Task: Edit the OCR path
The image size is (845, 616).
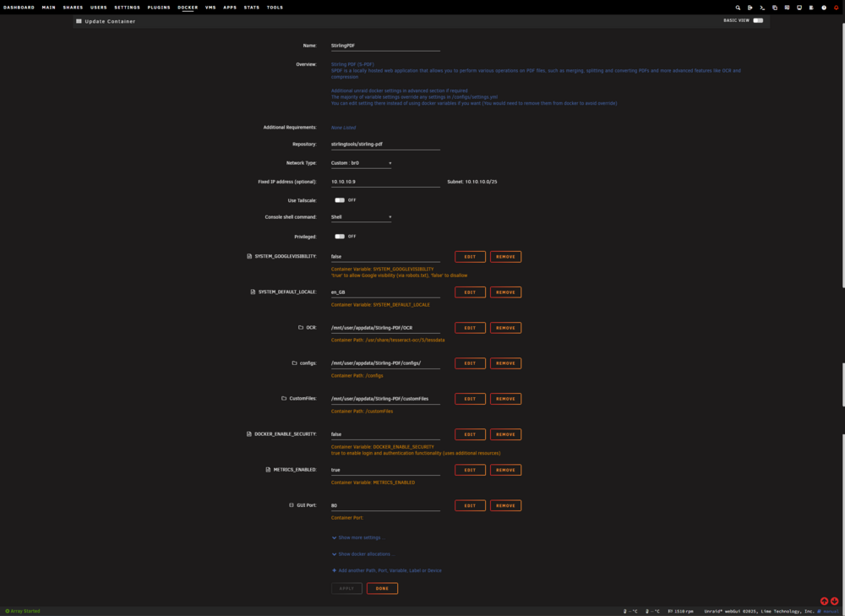Action: tap(470, 328)
